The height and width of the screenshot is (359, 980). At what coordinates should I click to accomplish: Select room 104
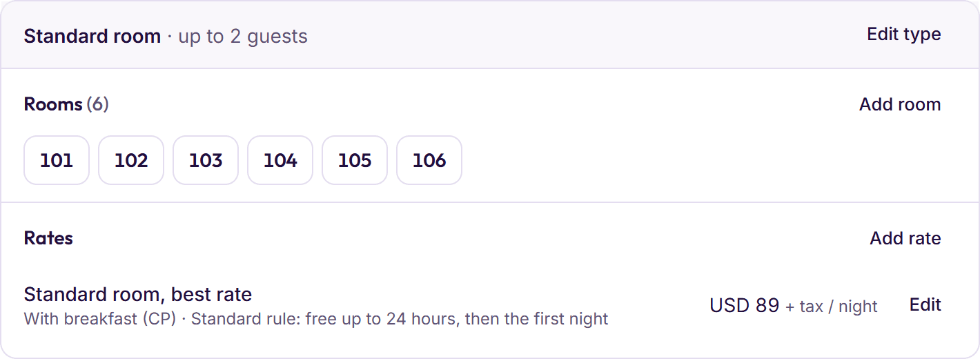coord(280,160)
